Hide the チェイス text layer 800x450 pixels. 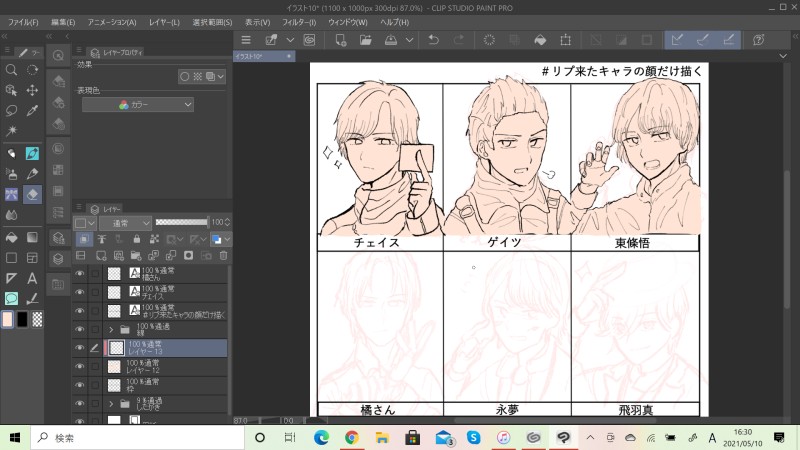79,291
